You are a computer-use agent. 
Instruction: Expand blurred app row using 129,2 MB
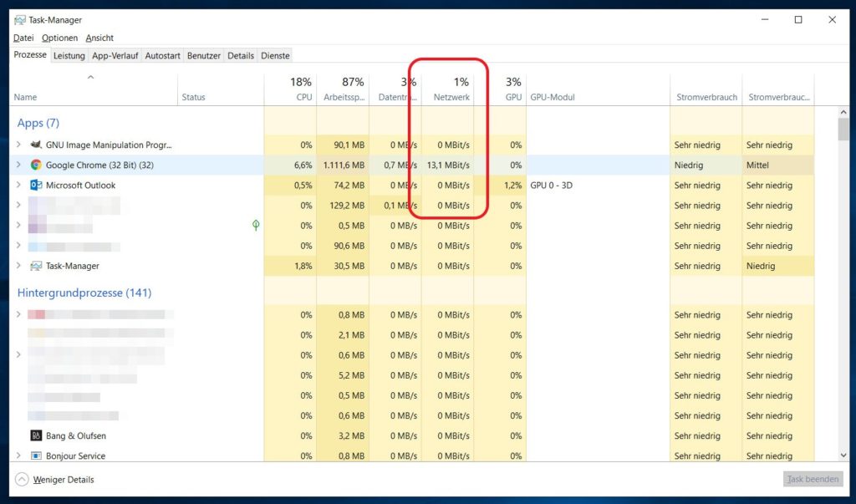click(18, 205)
